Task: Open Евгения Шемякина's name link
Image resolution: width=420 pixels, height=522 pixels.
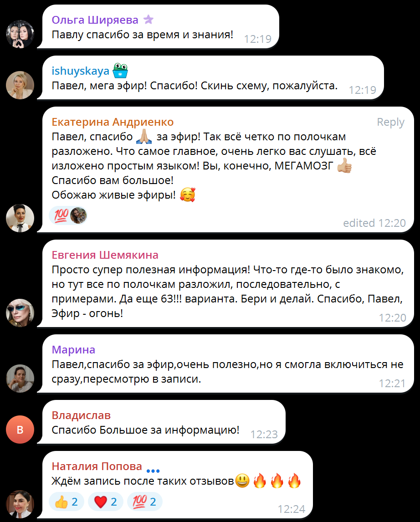Action: 105,255
